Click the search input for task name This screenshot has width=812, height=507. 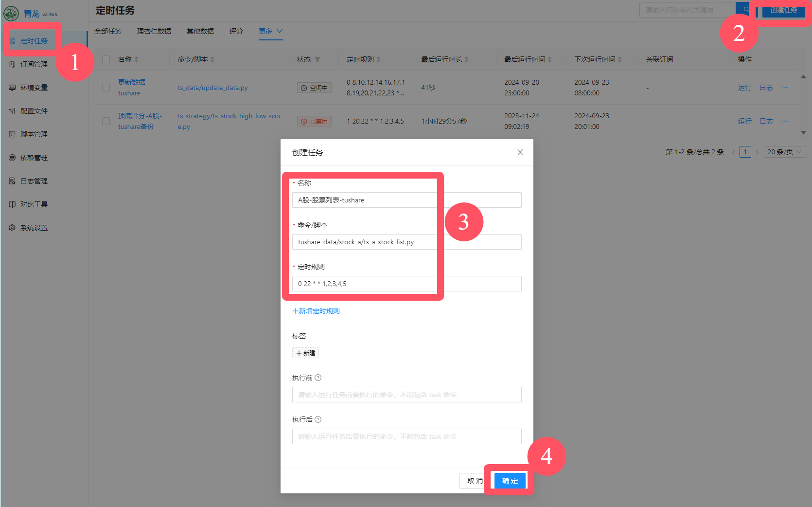[688, 10]
